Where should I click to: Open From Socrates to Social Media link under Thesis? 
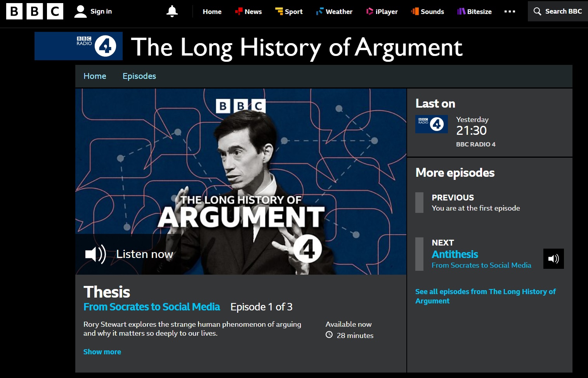pyautogui.click(x=152, y=307)
